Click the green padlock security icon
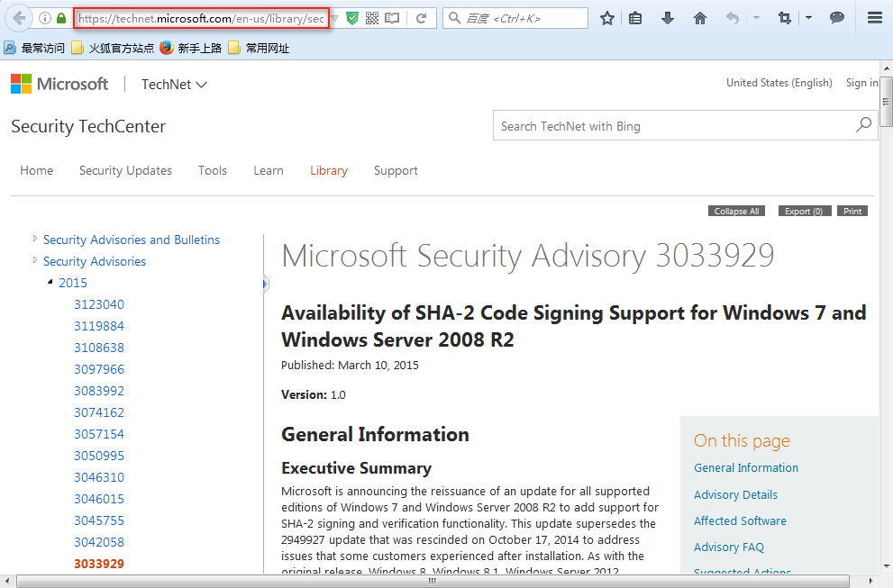 tap(61, 18)
